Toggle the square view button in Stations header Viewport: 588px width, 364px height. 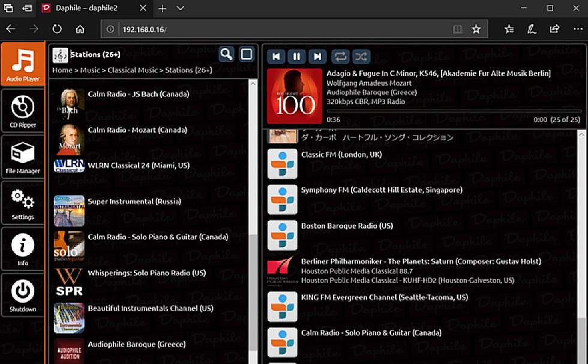pyautogui.click(x=247, y=55)
